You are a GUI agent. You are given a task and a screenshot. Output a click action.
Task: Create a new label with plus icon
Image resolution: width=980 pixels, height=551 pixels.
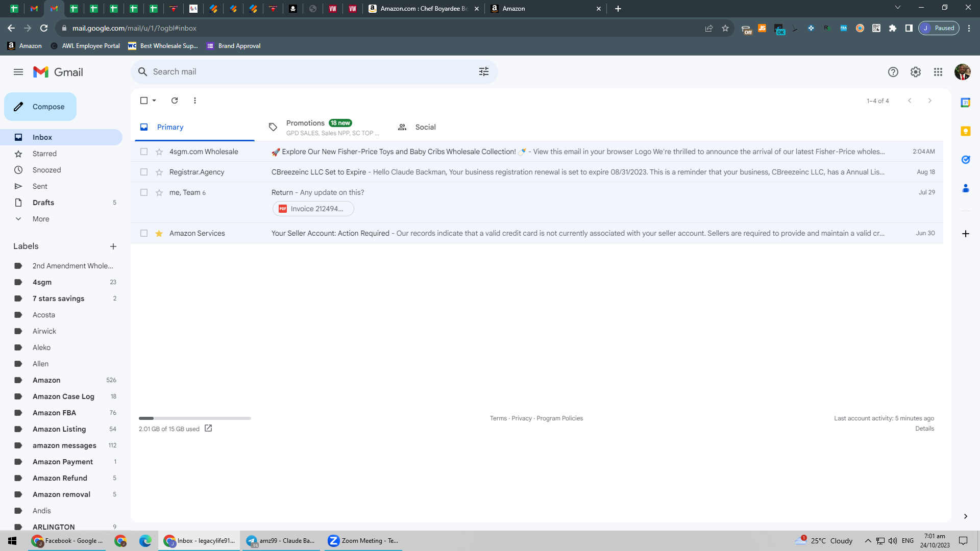coord(113,246)
